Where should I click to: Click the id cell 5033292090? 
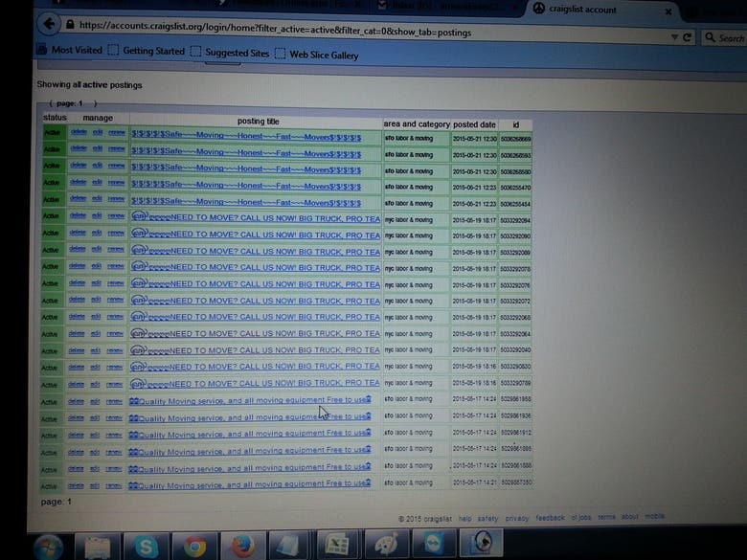pos(515,236)
